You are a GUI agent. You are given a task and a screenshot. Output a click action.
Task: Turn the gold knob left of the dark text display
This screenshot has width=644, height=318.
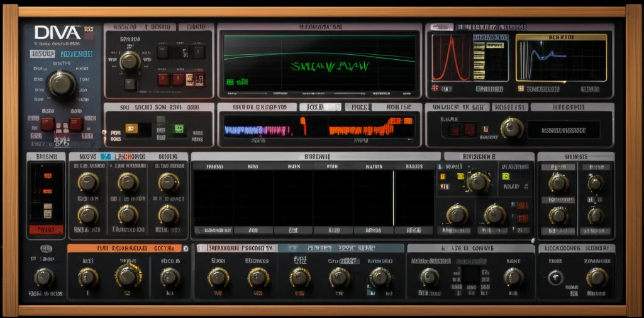511,128
